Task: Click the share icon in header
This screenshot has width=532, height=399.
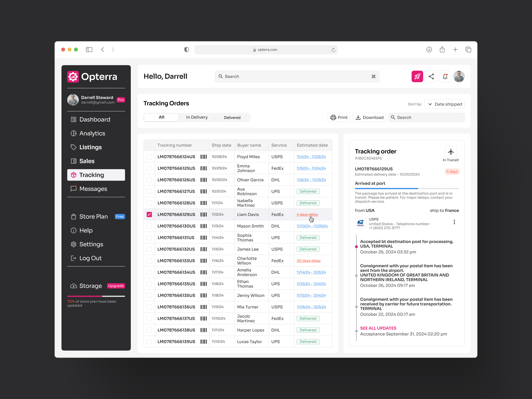Action: (x=431, y=76)
